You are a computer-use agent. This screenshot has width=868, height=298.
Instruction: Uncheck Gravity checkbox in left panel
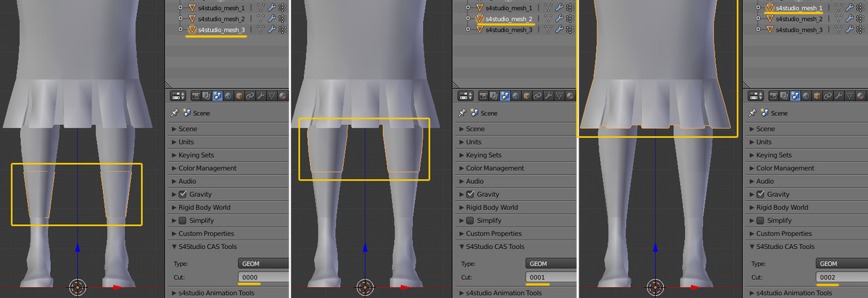coord(182,194)
